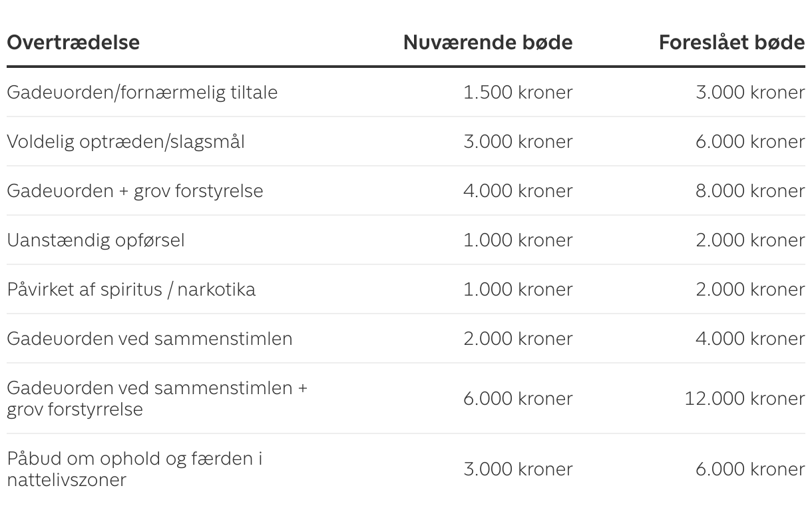
Task: Click the Nuværende bøde column header
Action: pos(488,43)
